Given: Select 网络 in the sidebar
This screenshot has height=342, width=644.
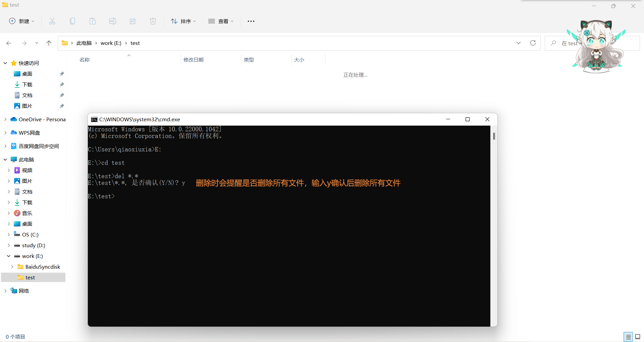Looking at the screenshot, I should click(23, 291).
